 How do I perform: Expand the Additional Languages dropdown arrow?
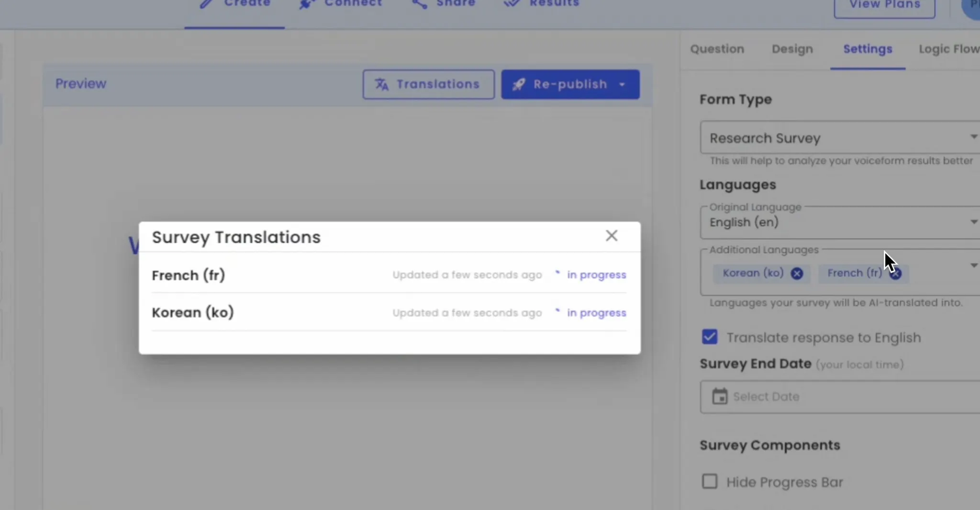973,265
